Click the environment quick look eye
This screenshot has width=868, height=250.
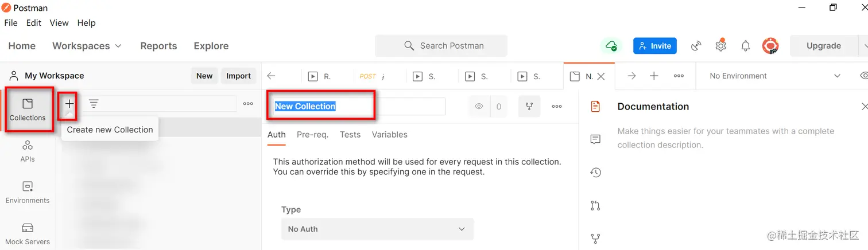(864, 76)
